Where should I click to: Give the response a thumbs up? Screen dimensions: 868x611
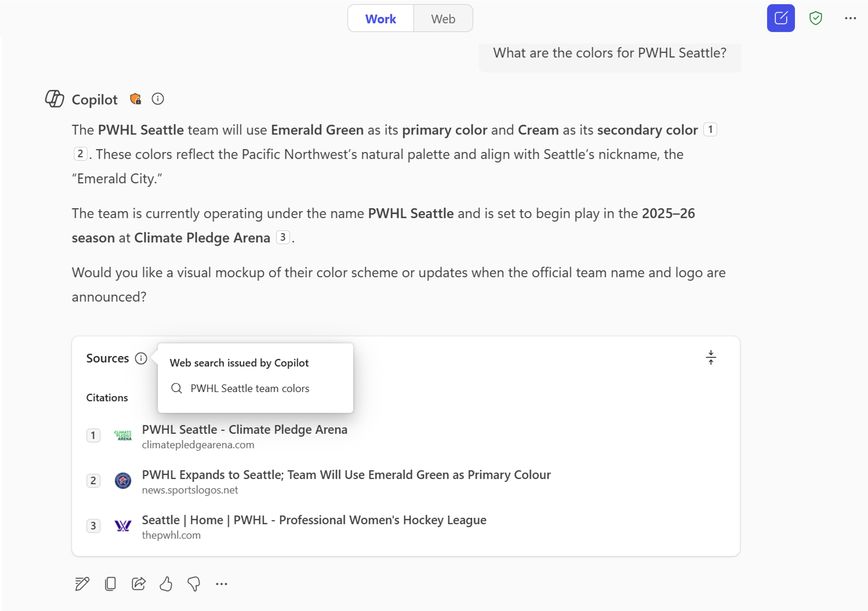tap(166, 583)
